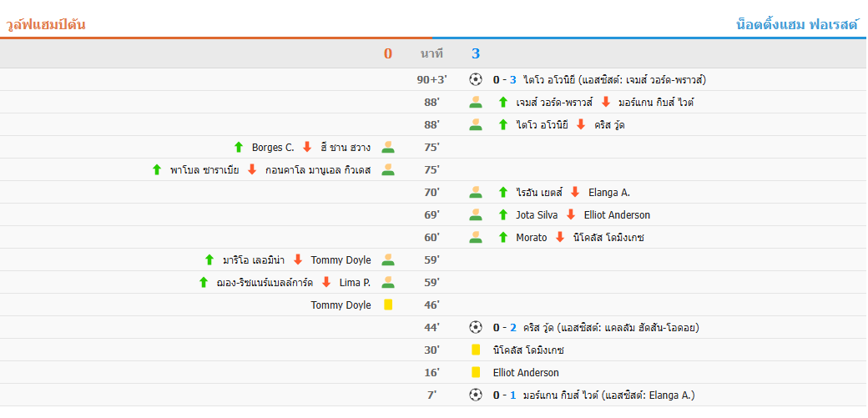This screenshot has width=868, height=418.
Task: Click the soccer ball icon at 44'
Action: pos(476,328)
